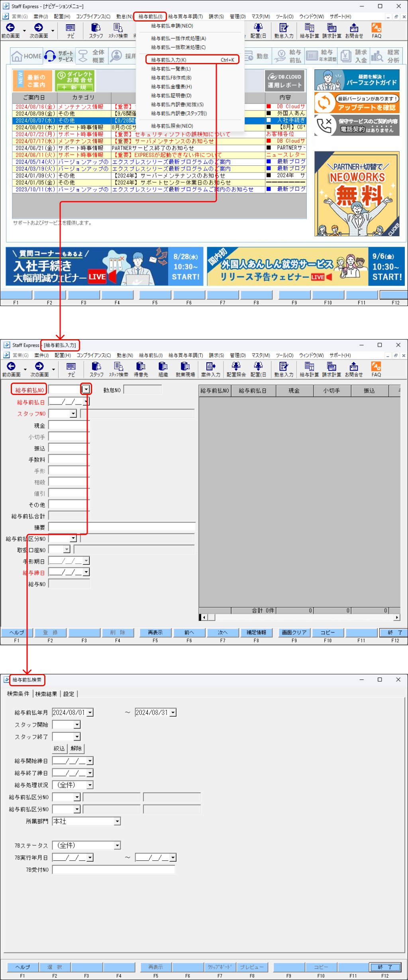Click the アップデートを確認 banner button
This screenshot has height=980, width=408.
tap(357, 103)
